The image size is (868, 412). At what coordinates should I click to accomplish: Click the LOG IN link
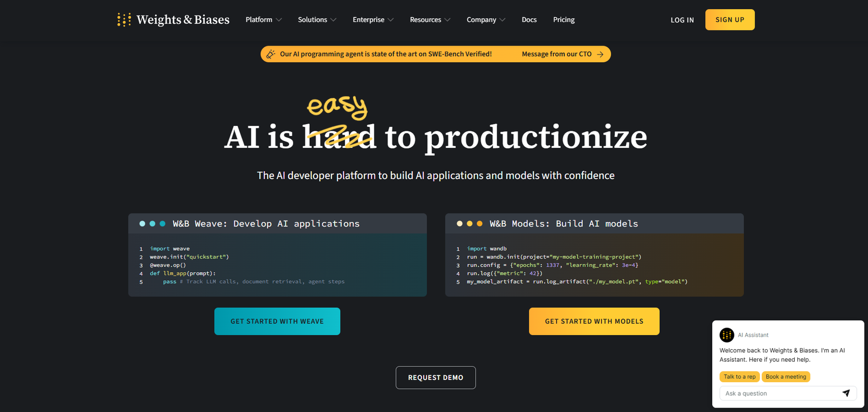click(682, 20)
